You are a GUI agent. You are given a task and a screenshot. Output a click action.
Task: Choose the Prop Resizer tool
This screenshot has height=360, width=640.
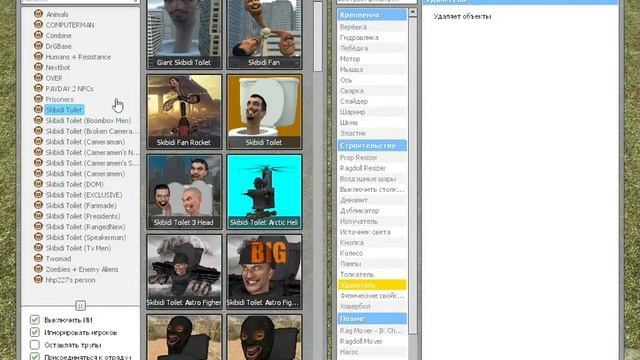[372, 158]
